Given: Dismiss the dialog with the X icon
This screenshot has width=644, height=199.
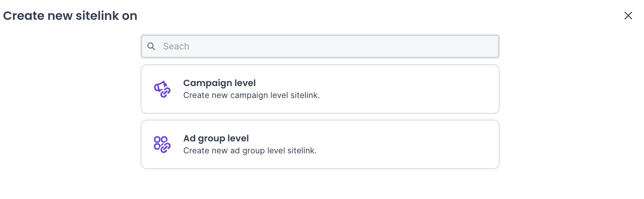Looking at the screenshot, I should [628, 15].
